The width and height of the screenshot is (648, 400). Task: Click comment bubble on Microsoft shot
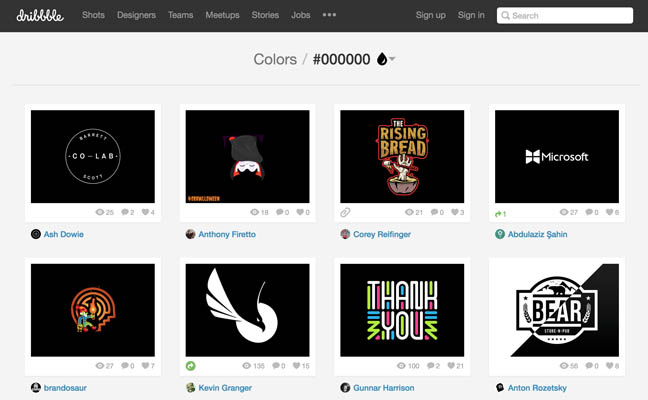coord(589,212)
